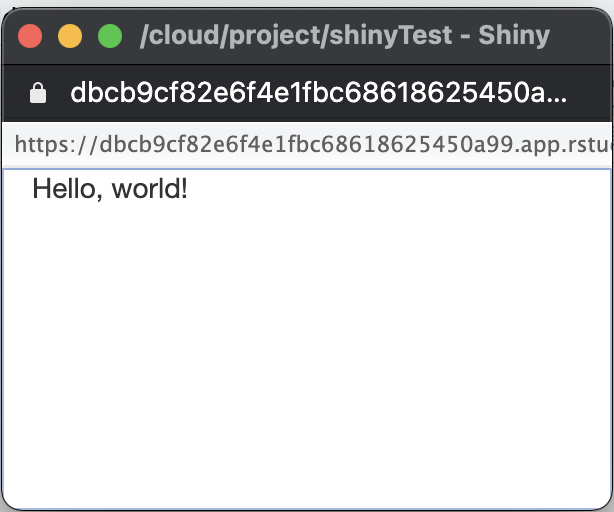Click the trailing ellipsis of address text
This screenshot has height=512, width=614.
click(x=556, y=96)
